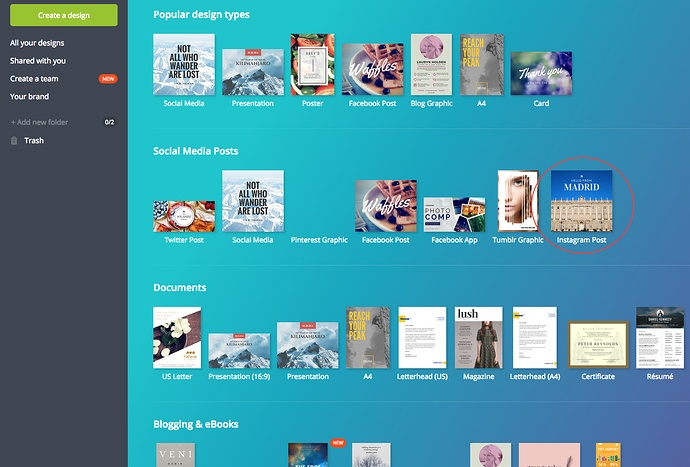Open the Résumé document template

click(660, 337)
